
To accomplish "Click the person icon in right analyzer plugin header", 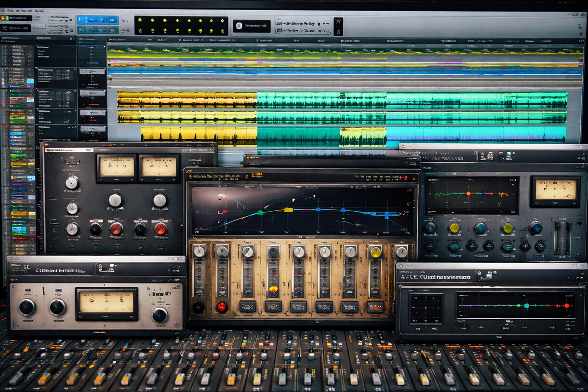I will pyautogui.click(x=490, y=155).
